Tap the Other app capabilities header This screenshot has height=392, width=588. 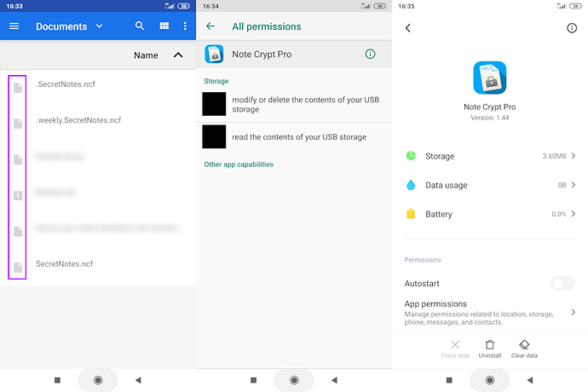tap(239, 164)
